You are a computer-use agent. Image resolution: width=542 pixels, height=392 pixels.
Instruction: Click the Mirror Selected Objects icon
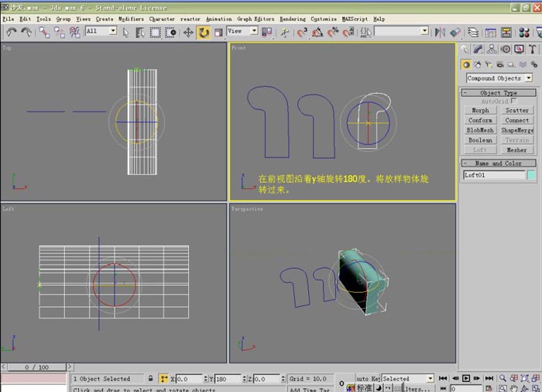pos(440,33)
